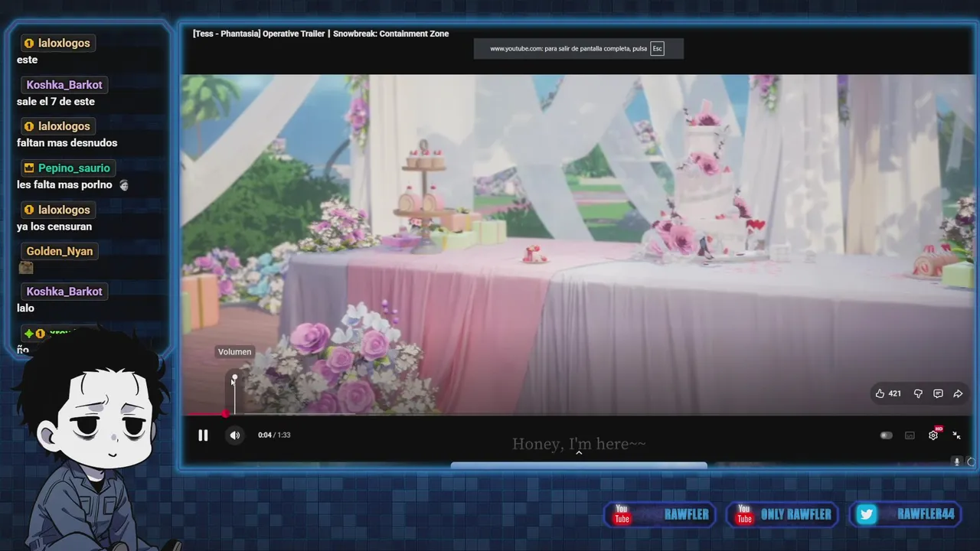
Task: Click the microphone icon below the player
Action: tap(956, 461)
